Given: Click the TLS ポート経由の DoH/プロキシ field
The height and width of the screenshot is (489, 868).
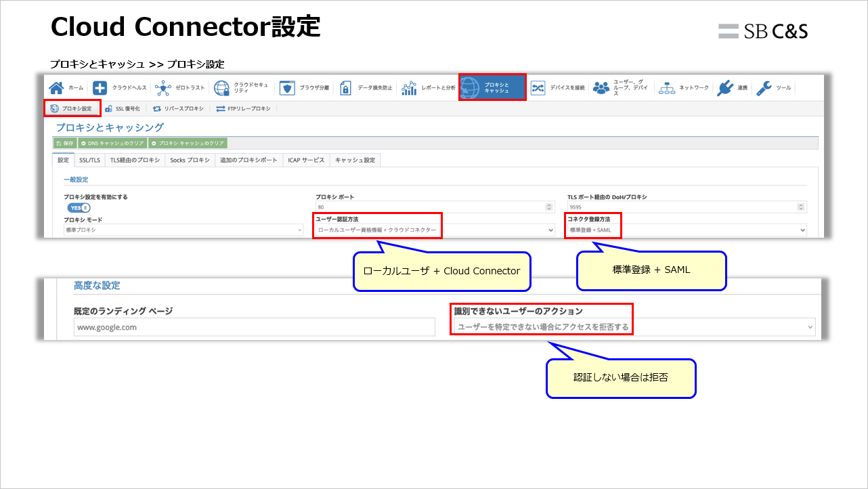Looking at the screenshot, I should pyautogui.click(x=687, y=207).
